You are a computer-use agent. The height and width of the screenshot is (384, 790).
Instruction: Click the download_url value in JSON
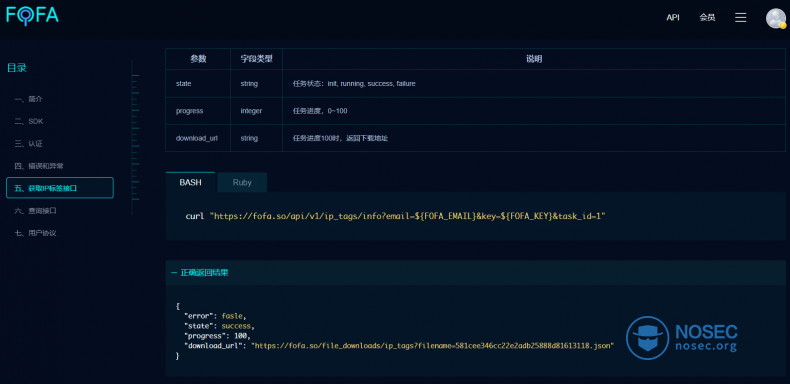click(x=432, y=346)
